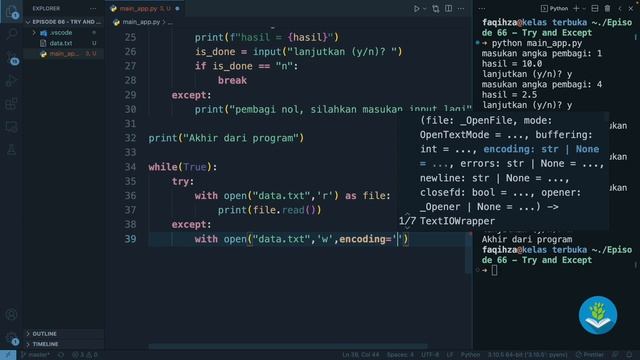Click the feedback icon in status bar
This screenshot has width=640, height=360.
tap(616, 355)
